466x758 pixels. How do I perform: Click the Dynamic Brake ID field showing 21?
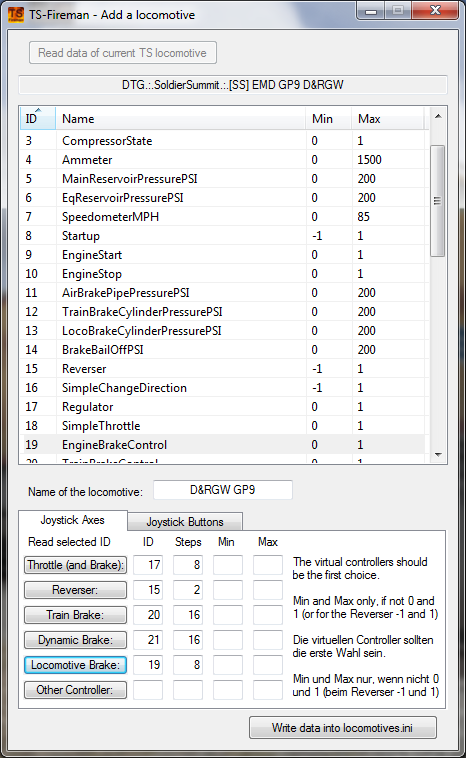(148, 640)
